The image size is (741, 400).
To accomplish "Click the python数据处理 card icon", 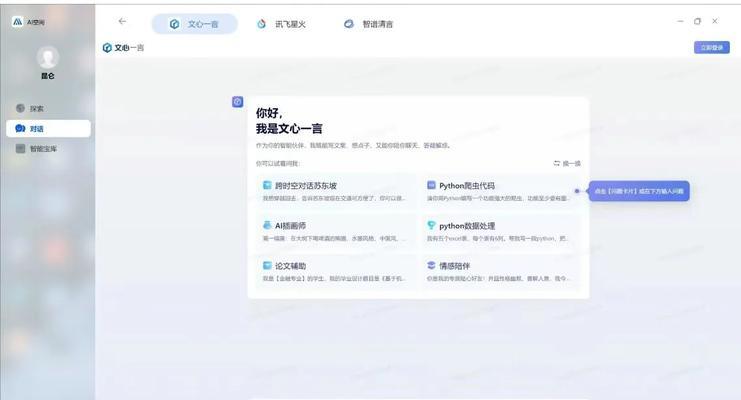I will [431, 225].
